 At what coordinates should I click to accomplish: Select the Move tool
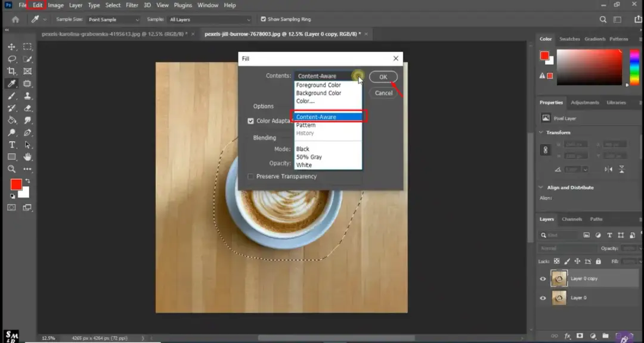11,46
